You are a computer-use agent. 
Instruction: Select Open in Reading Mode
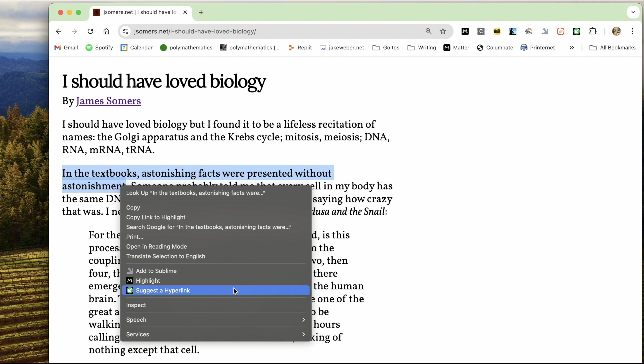216,247
